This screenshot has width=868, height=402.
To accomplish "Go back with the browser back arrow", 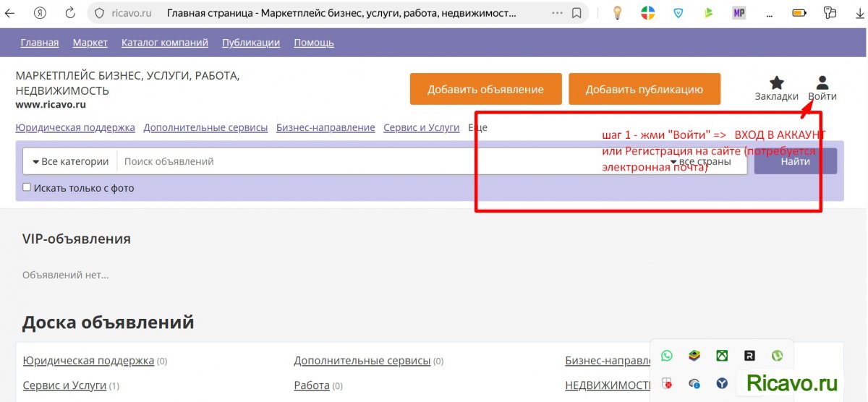I will (x=10, y=13).
